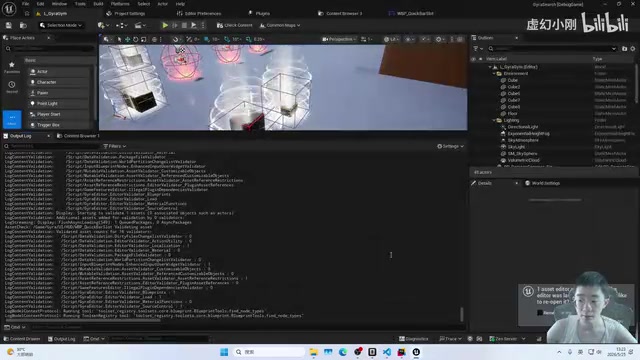Switch to the top Content Browser 3 tab
640x360 pixels.
click(340, 13)
